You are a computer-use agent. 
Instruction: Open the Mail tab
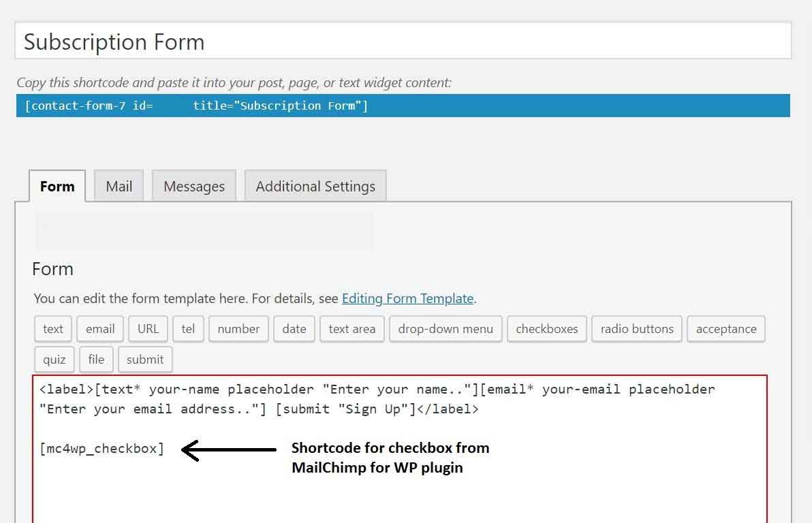[x=119, y=186]
